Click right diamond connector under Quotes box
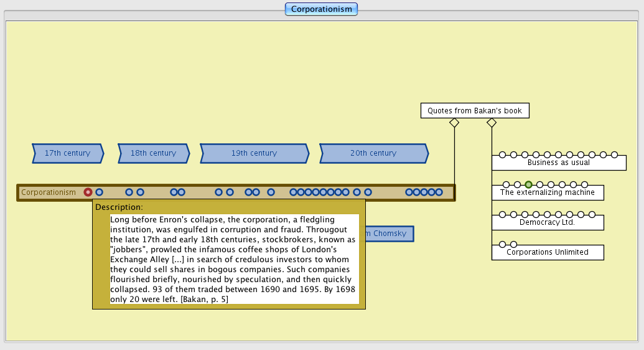644x350 pixels. point(492,123)
